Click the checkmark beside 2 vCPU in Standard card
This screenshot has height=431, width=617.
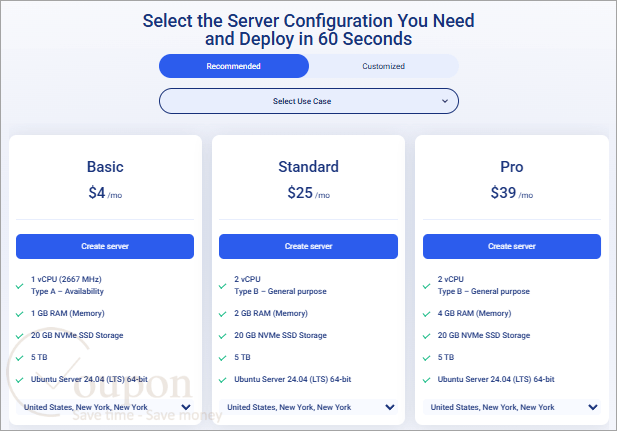(x=223, y=286)
